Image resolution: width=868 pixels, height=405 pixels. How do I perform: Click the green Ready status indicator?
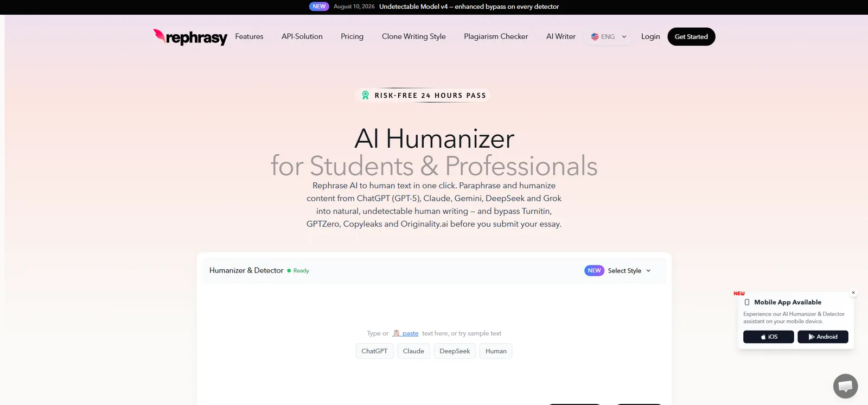tap(298, 270)
